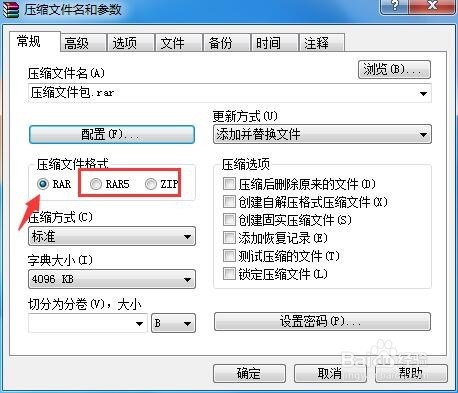Click the 取消 button
The width and height of the screenshot is (458, 393).
click(x=330, y=373)
